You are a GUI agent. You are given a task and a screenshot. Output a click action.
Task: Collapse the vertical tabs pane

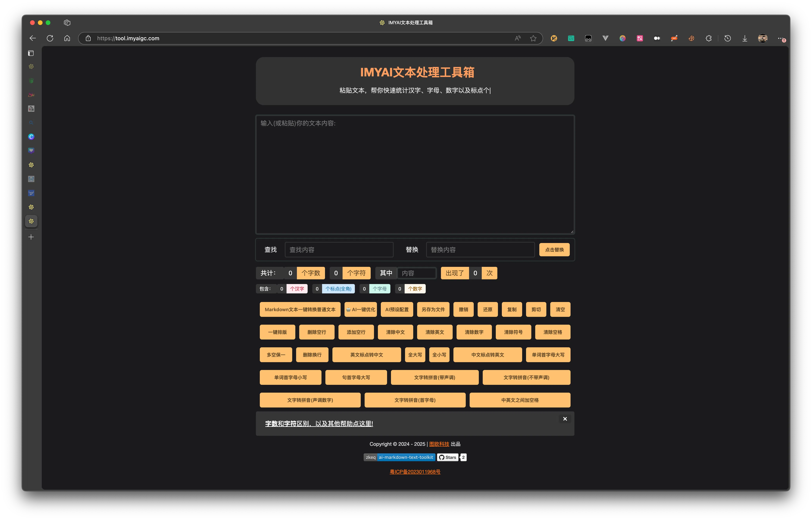31,53
